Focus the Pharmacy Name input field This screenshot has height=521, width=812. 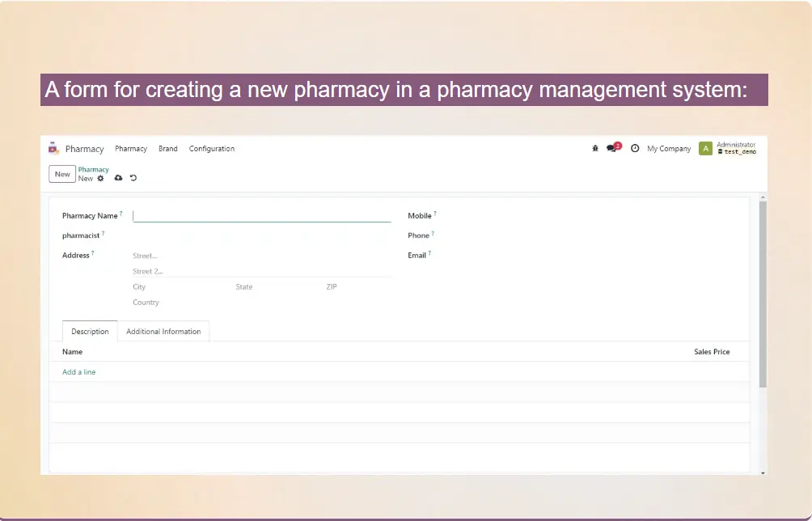tap(261, 216)
